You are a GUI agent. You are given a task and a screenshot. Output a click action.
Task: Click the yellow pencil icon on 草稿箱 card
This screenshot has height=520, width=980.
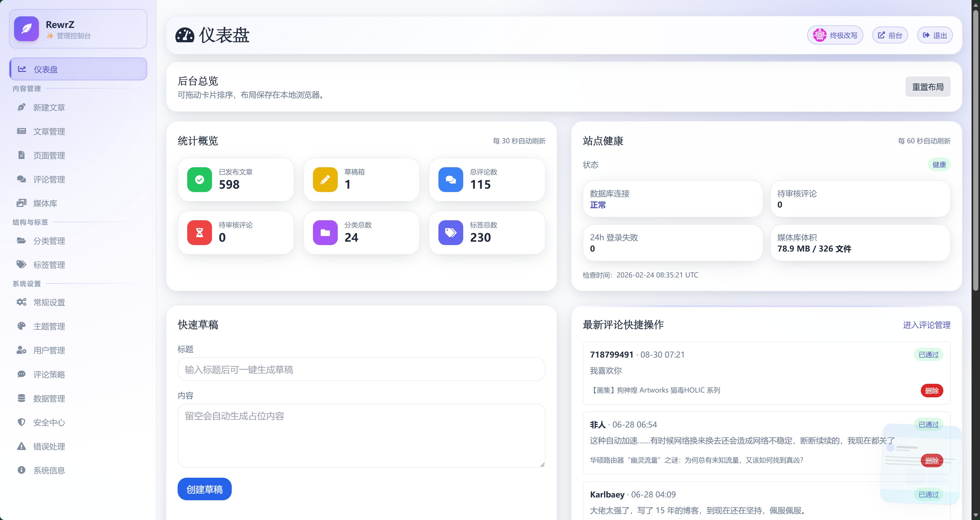pyautogui.click(x=325, y=180)
